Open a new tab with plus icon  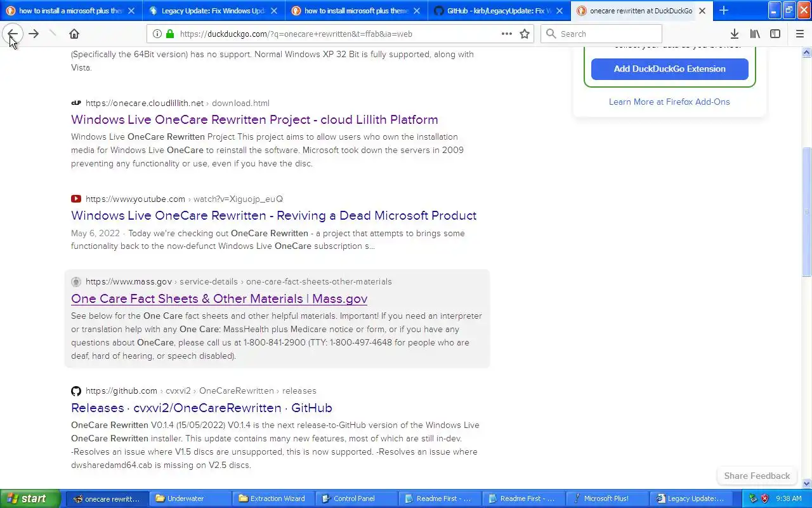(x=724, y=10)
